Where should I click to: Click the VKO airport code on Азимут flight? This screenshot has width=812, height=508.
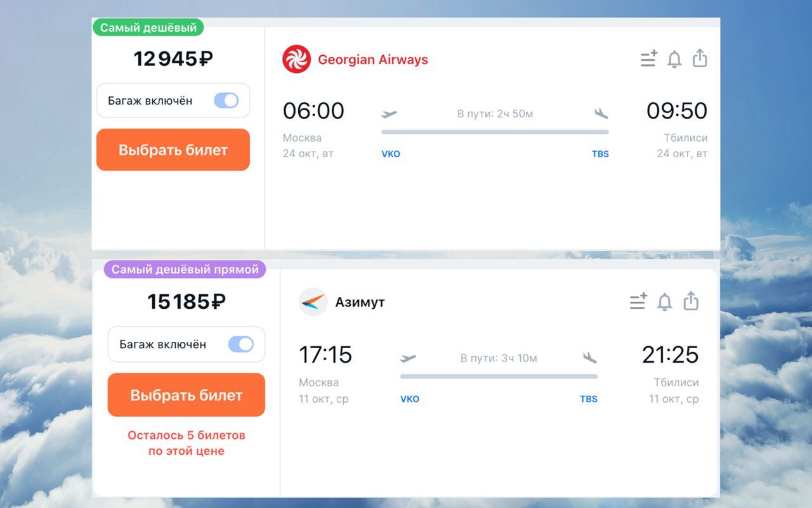click(x=410, y=399)
